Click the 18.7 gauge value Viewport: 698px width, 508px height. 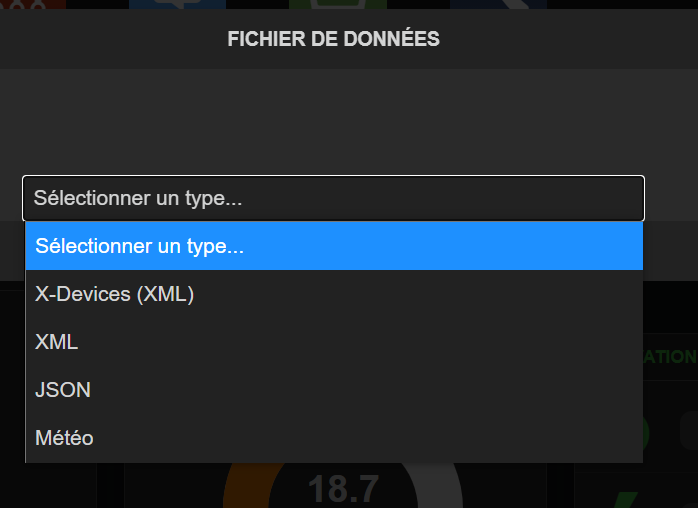point(343,490)
